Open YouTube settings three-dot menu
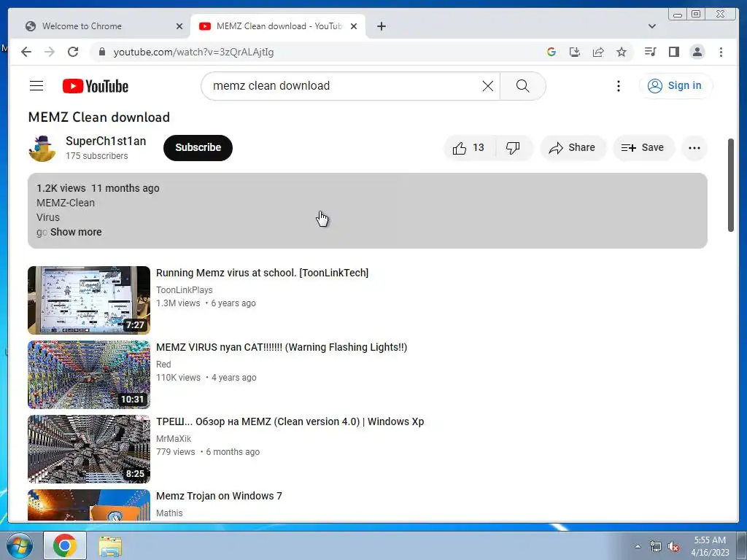 coord(619,86)
